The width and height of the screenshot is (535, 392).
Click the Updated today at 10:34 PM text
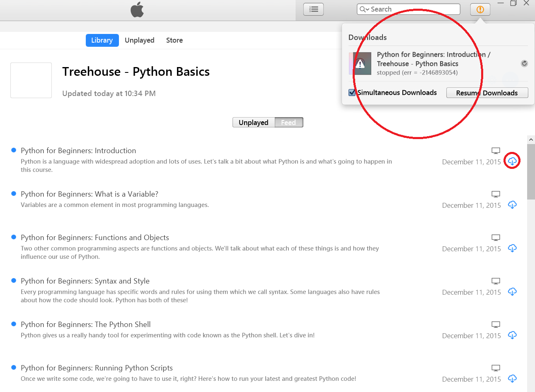pos(109,94)
